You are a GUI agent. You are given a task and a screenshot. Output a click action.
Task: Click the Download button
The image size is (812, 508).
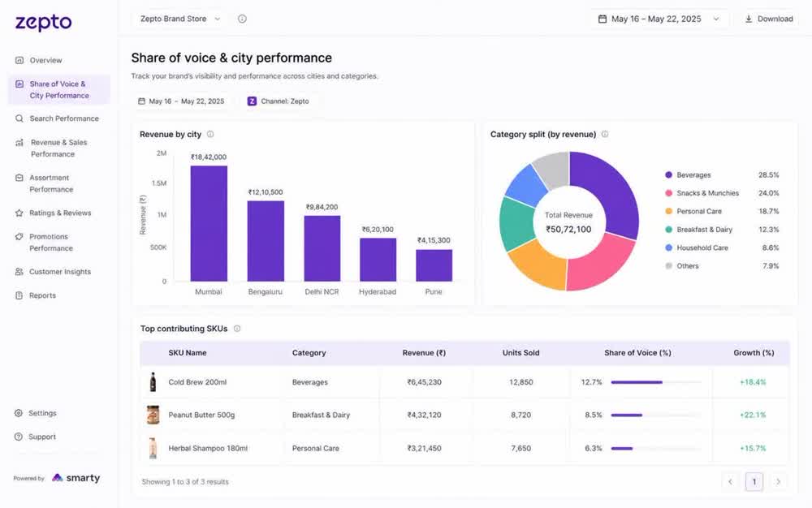point(769,19)
